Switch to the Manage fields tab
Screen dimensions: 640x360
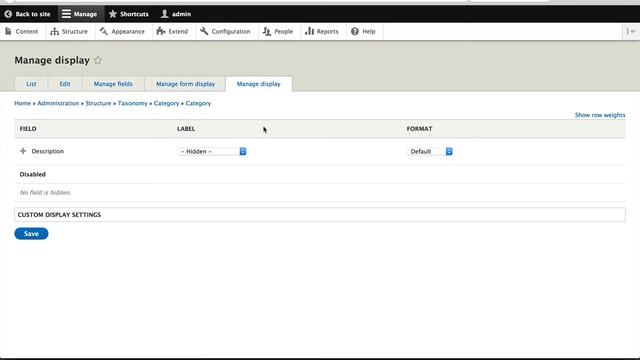113,84
